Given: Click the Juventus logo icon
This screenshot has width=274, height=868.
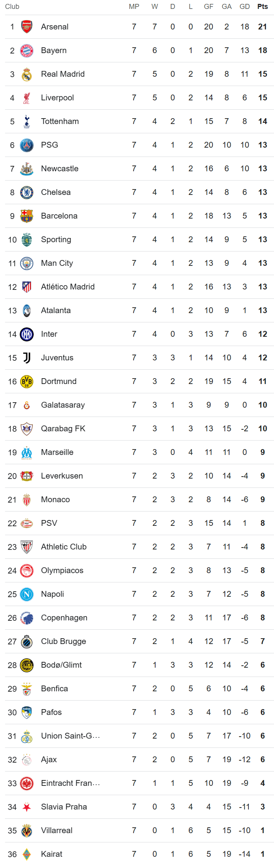Looking at the screenshot, I should (x=27, y=358).
